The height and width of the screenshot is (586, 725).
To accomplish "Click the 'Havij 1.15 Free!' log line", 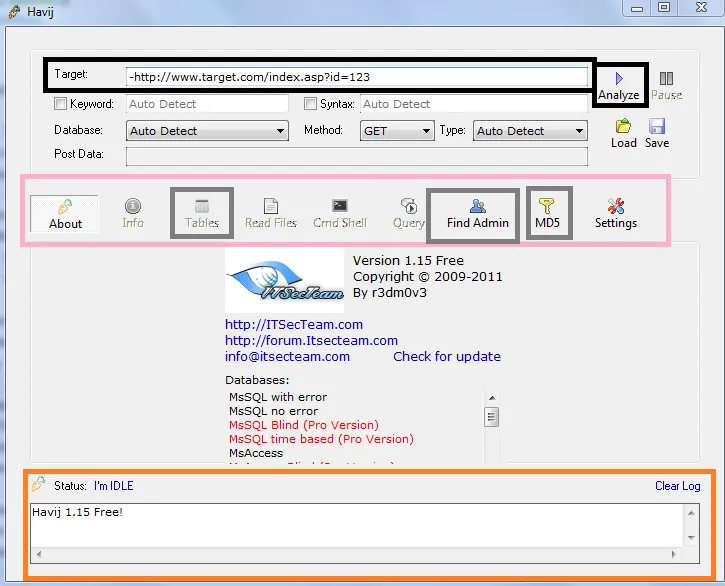I will tap(77, 512).
